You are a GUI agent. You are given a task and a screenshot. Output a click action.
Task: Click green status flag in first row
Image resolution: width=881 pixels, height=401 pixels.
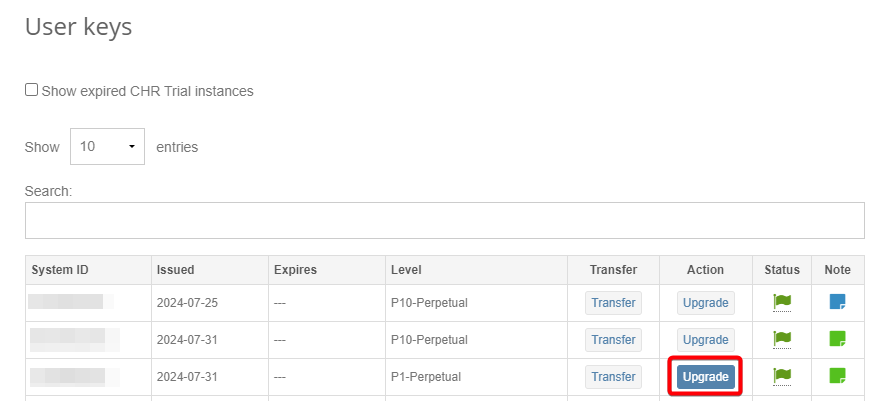[782, 302]
